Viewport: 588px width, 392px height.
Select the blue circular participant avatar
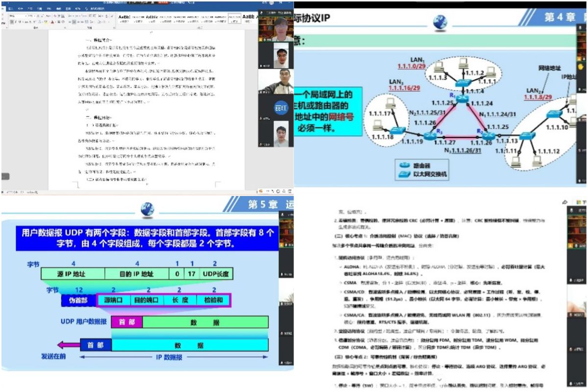(x=280, y=108)
